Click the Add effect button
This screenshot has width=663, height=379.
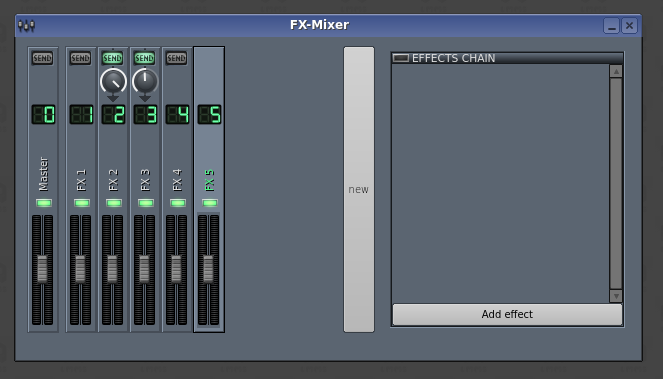[507, 314]
